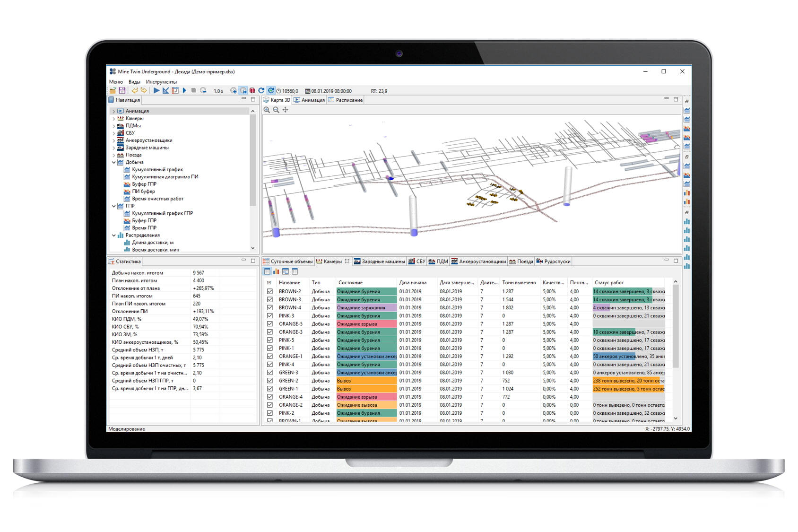Open the play/start simulation icon
The width and height of the screenshot is (798, 532).
coord(156,90)
